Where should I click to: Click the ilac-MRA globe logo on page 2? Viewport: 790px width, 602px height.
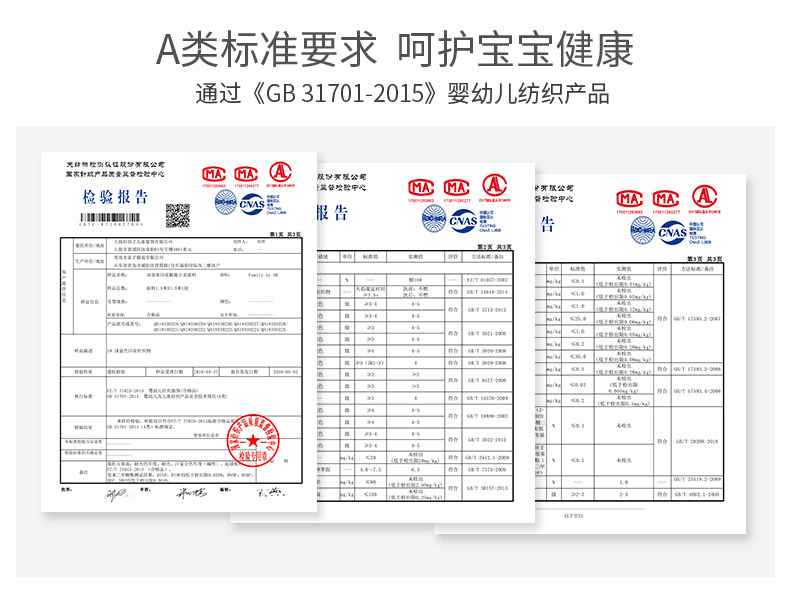coord(434,220)
